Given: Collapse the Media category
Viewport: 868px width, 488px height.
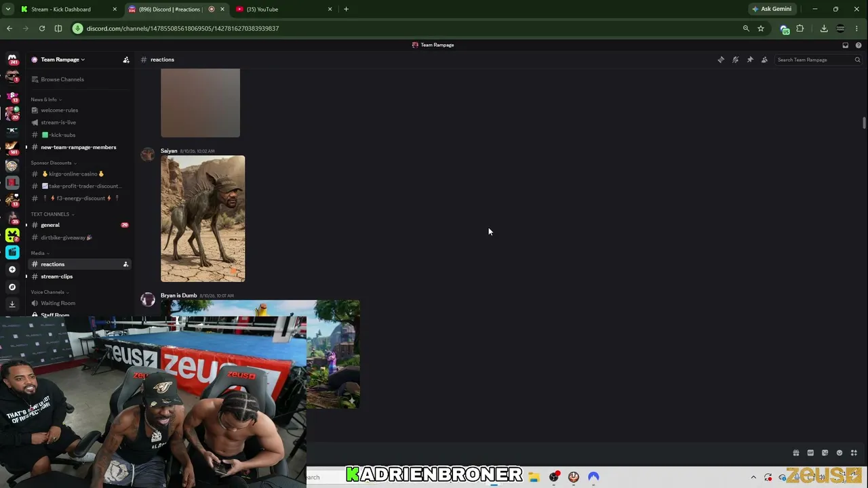Looking at the screenshot, I should point(40,253).
